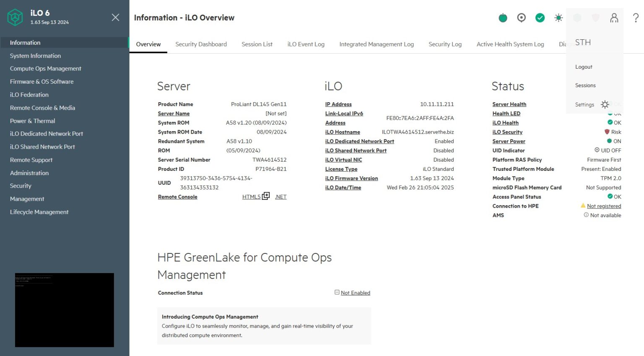
Task: Click the green iLO health checkmark icon
Action: (x=540, y=18)
